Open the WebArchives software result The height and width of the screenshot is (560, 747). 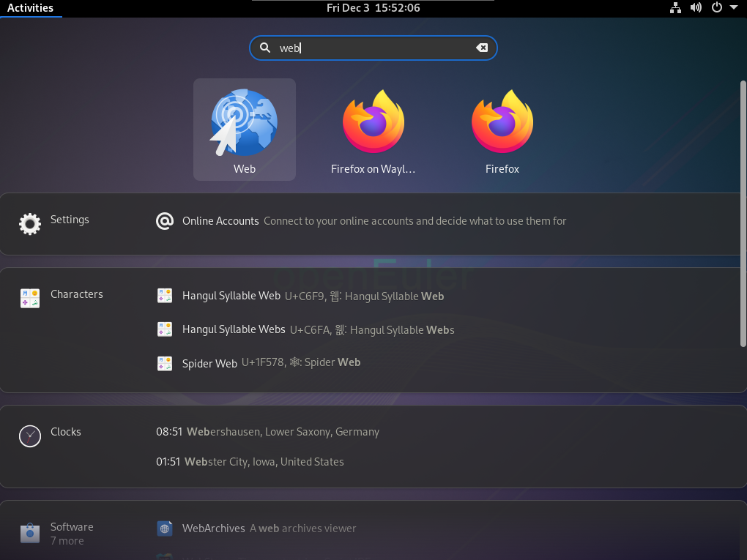click(213, 529)
